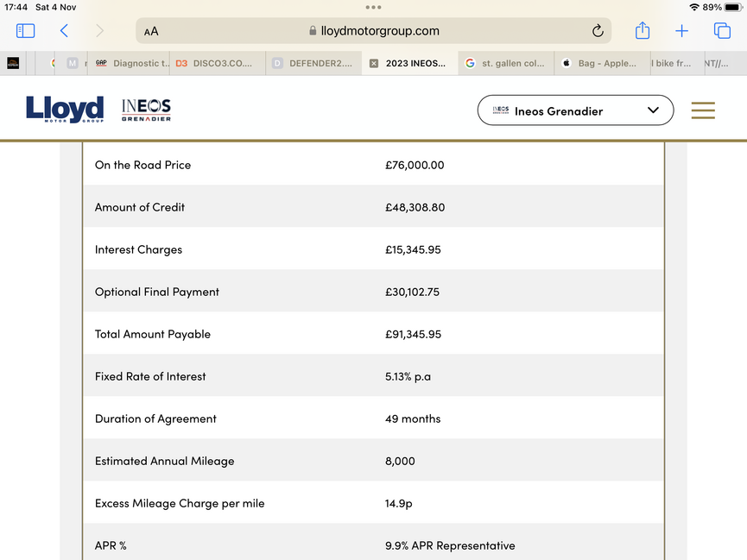Go forward with the forward arrow
The height and width of the screenshot is (560, 747).
click(x=99, y=31)
